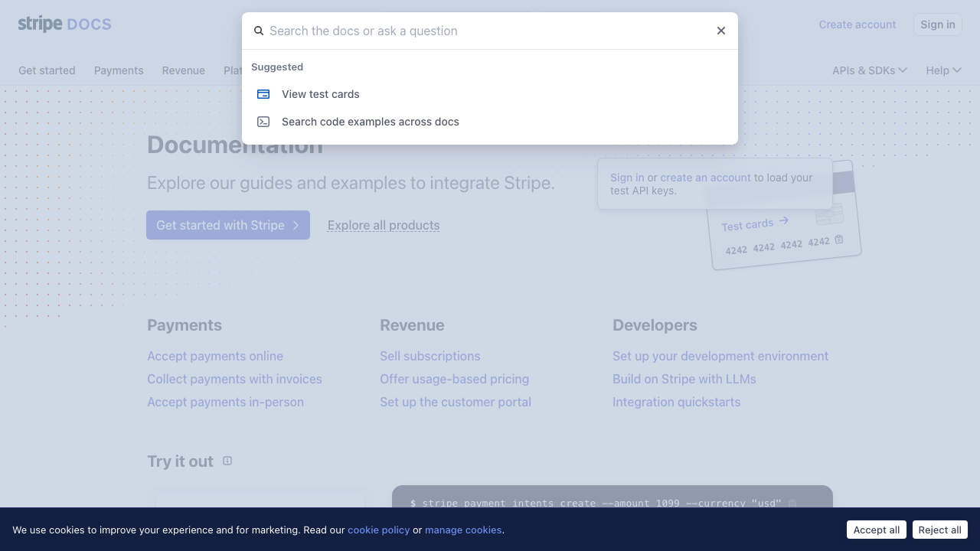Open Set up the customer portal link

456,402
